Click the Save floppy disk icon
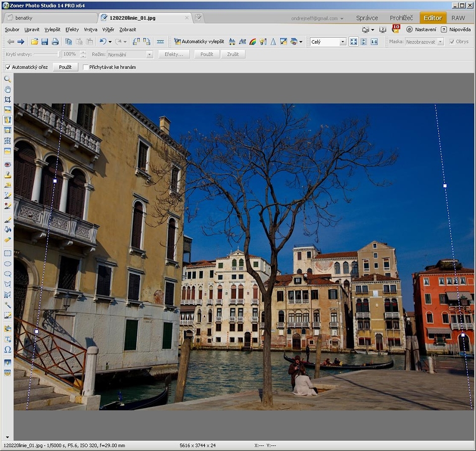 45,42
